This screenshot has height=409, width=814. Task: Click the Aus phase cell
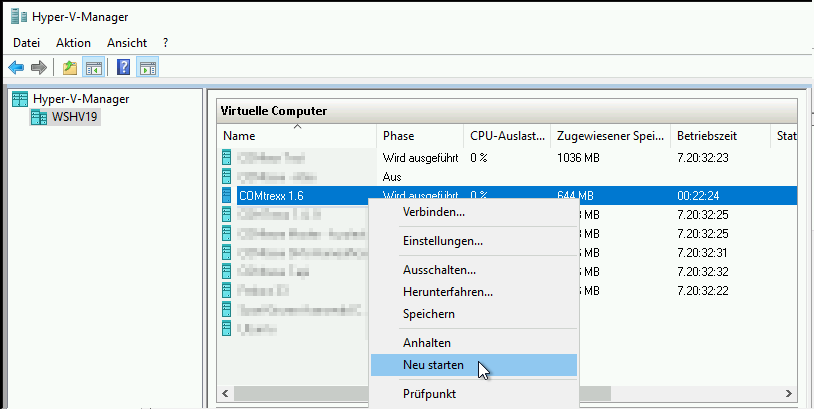(x=392, y=176)
